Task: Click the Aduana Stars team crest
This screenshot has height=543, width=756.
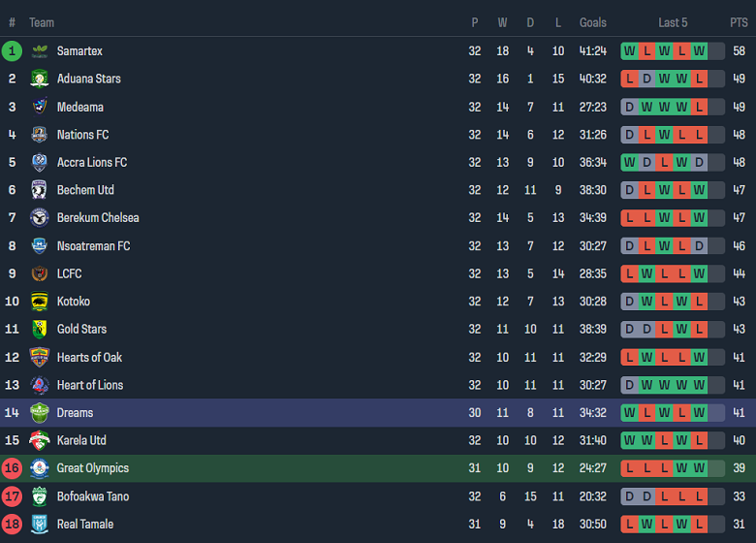Action: click(40, 79)
